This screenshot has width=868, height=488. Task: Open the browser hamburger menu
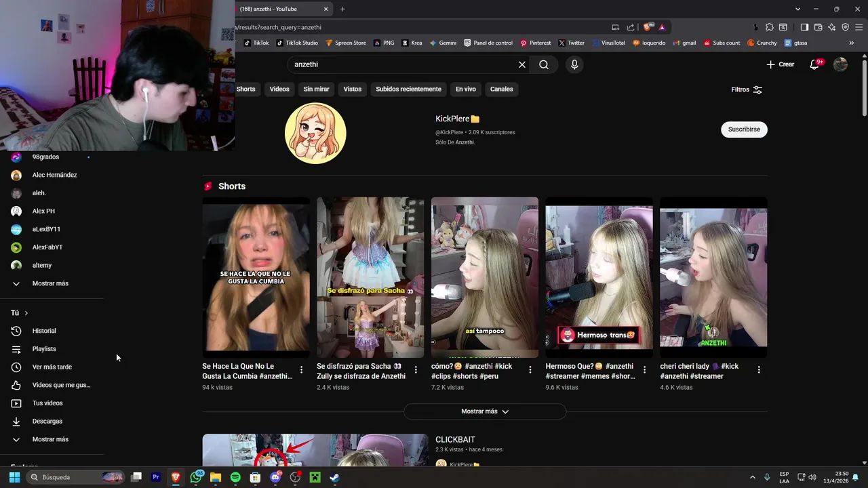pos(859,27)
